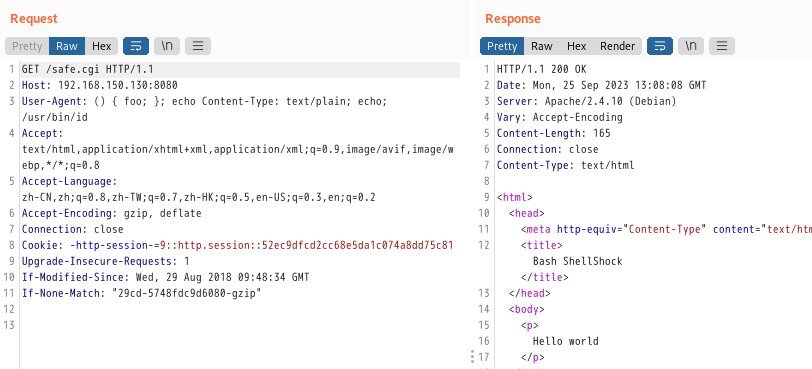Image resolution: width=812 pixels, height=369 pixels.
Task: Select the Raw tab in Request panel
Action: pos(67,46)
